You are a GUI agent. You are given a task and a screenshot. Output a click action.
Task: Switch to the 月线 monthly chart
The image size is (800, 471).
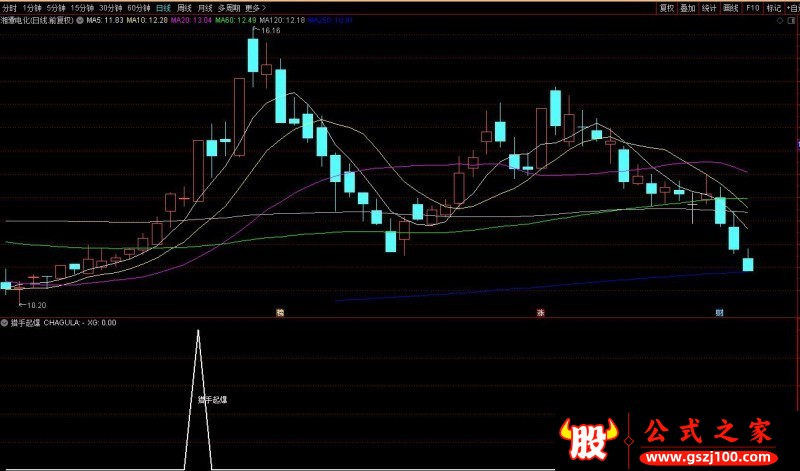205,8
